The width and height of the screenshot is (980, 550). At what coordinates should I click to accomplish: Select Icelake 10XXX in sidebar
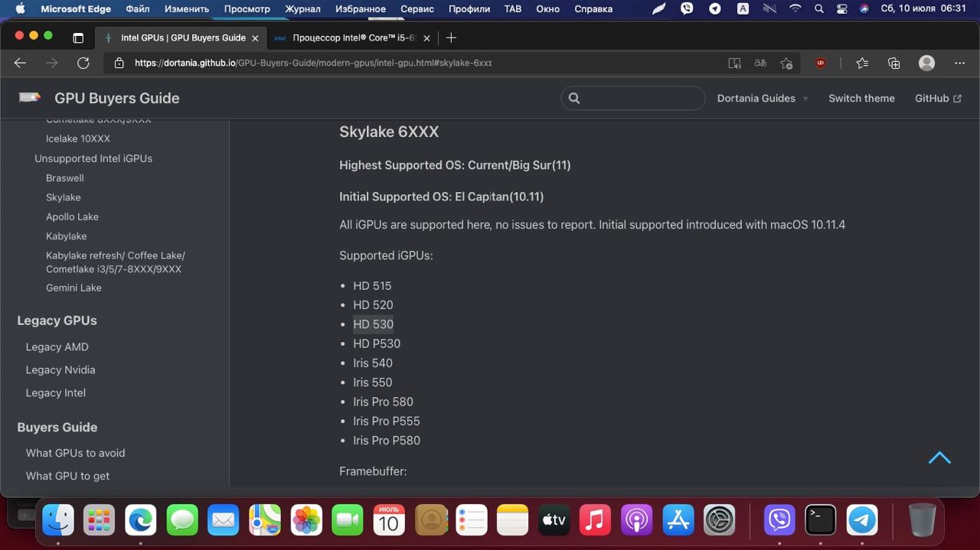(78, 138)
